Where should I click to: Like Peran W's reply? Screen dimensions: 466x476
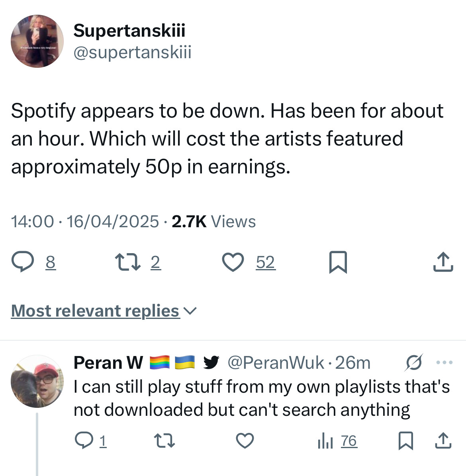245,441
